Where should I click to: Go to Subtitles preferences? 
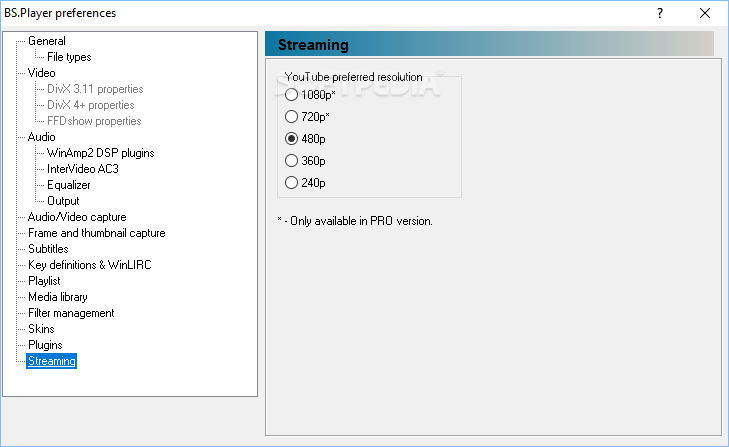pyautogui.click(x=48, y=249)
